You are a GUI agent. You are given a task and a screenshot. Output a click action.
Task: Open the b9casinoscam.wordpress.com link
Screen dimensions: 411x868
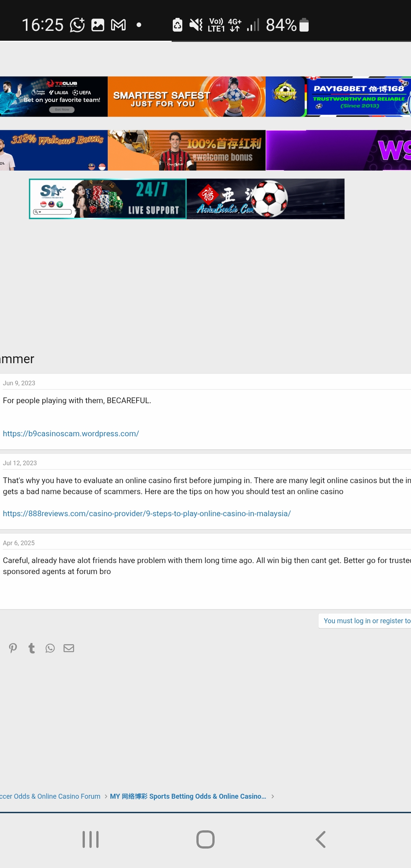pos(71,434)
